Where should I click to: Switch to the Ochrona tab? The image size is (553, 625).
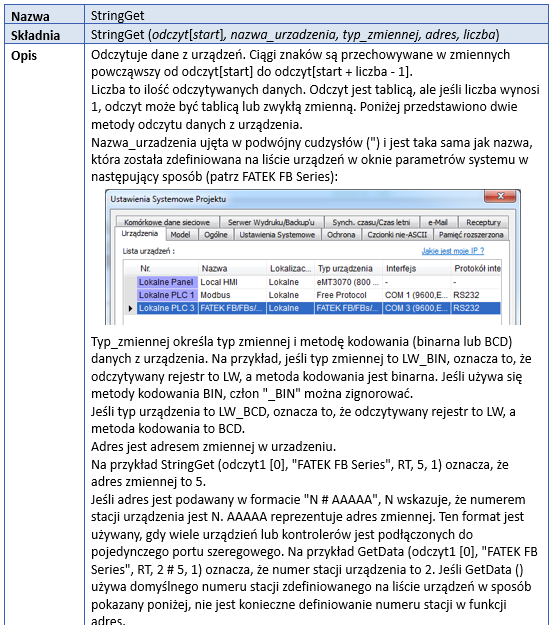point(341,235)
